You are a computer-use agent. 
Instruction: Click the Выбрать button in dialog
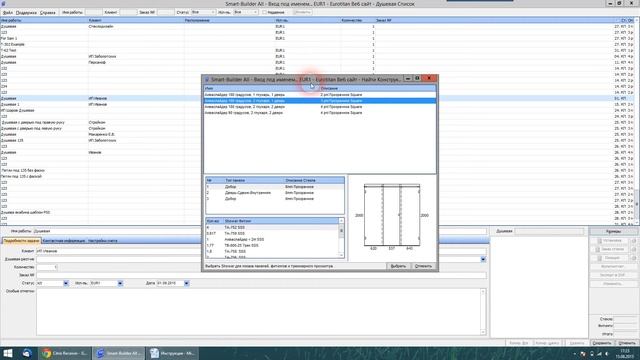pos(398,266)
